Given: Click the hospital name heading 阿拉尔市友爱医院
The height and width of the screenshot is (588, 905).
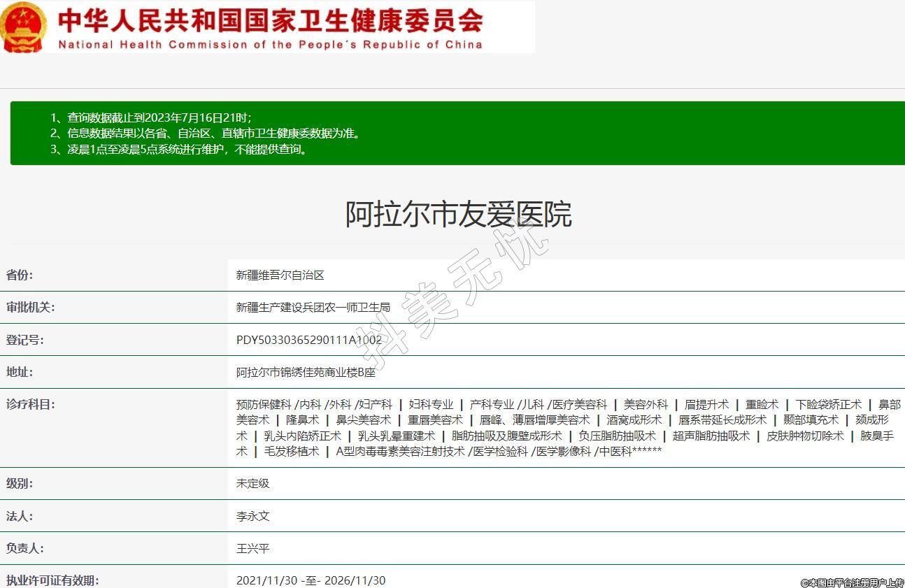Looking at the screenshot, I should pos(458,214).
